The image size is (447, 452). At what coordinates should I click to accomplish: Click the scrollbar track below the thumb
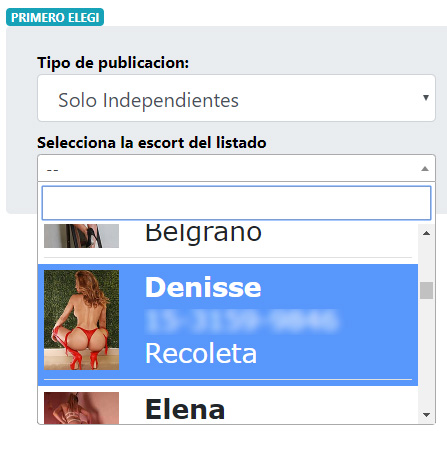click(426, 353)
